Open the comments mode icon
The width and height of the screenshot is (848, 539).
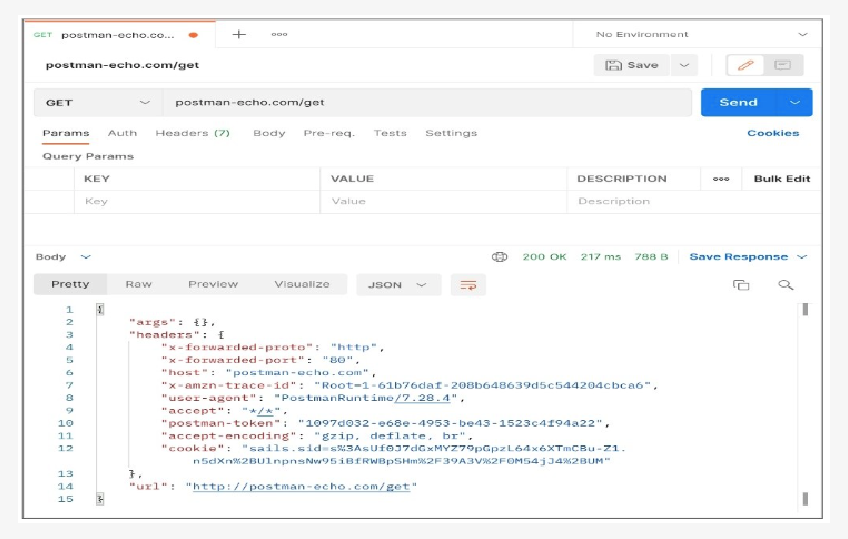point(782,65)
